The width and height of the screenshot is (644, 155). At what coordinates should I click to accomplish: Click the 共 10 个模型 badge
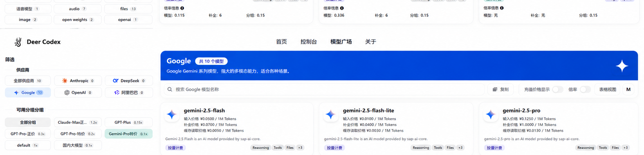click(x=211, y=61)
